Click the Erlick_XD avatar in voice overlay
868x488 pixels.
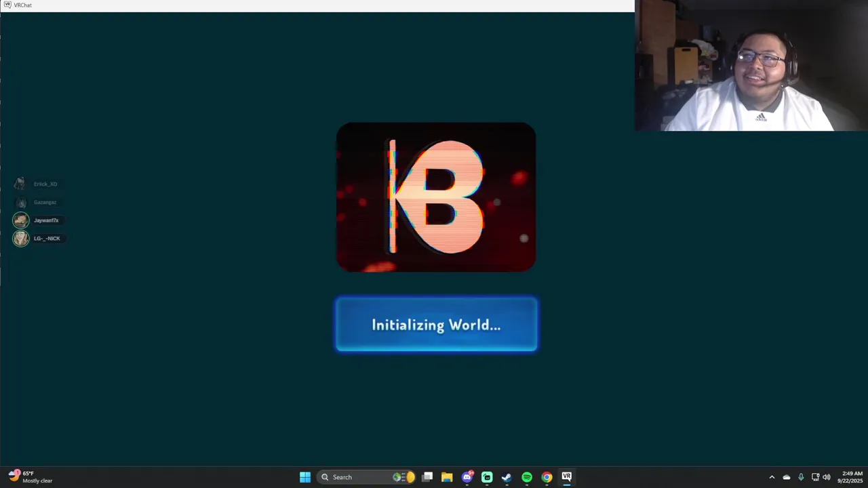coord(20,184)
